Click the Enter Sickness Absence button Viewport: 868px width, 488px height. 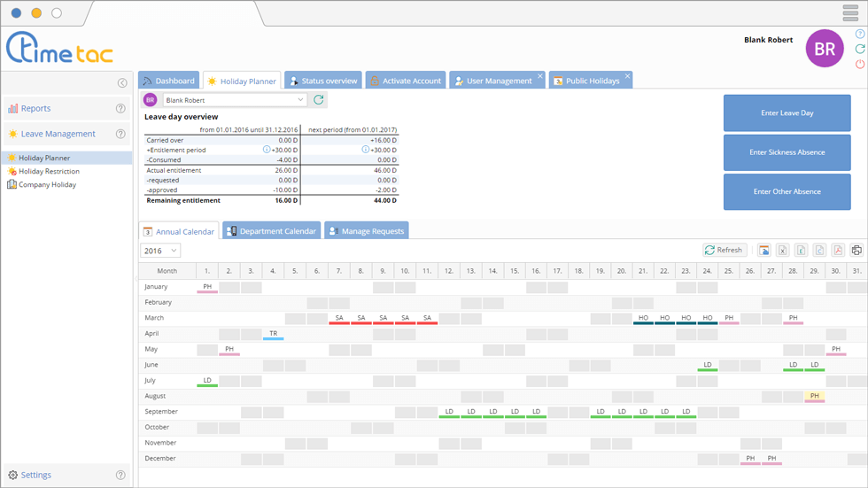coord(787,152)
